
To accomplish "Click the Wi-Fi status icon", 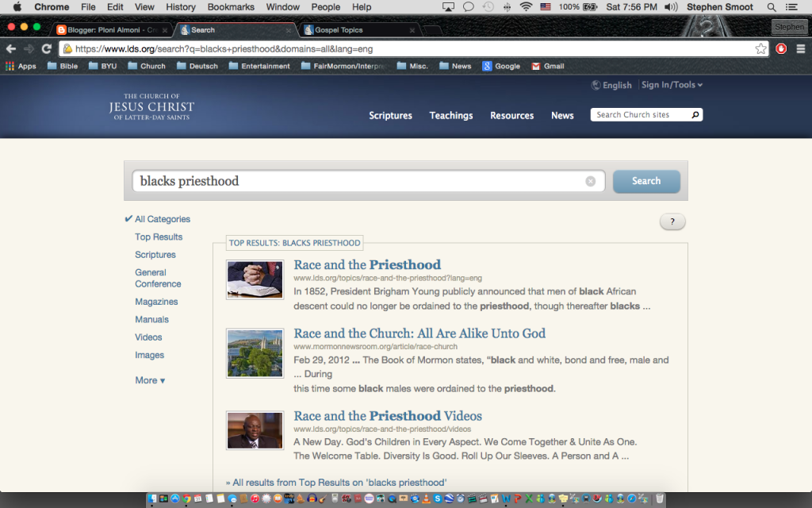I will [x=526, y=7].
